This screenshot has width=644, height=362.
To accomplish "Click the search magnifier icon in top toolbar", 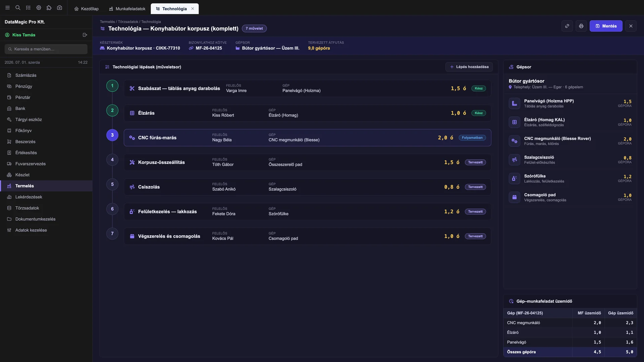I will [18, 8].
